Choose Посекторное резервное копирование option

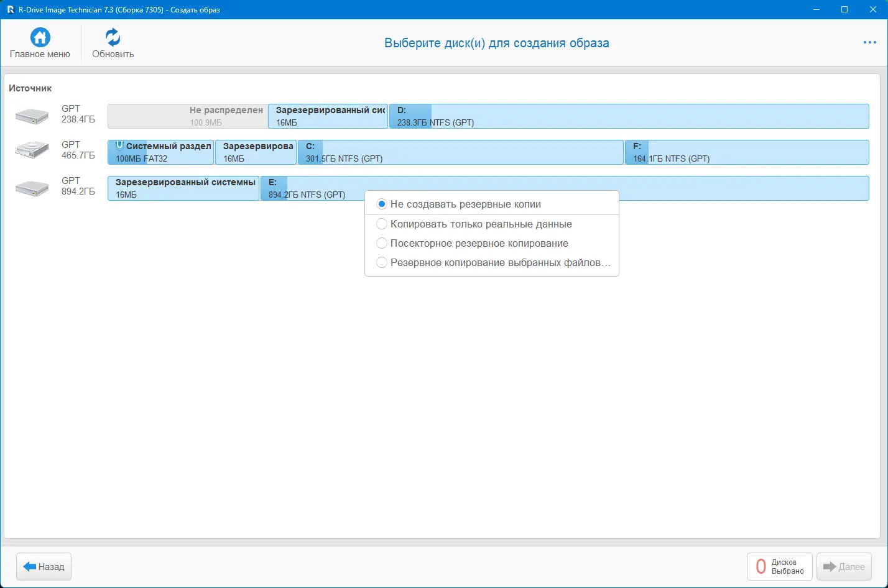point(491,243)
